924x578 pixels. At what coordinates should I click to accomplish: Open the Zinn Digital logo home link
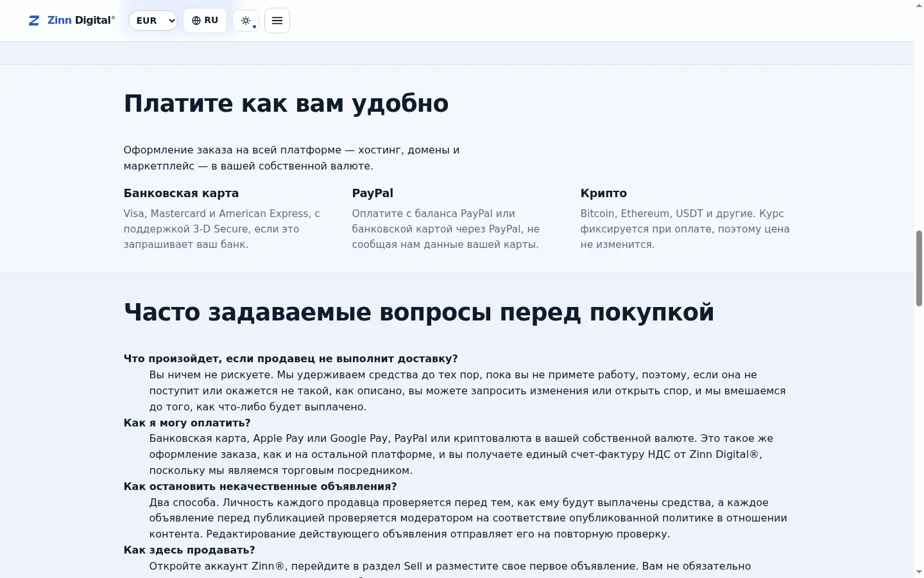pos(72,21)
